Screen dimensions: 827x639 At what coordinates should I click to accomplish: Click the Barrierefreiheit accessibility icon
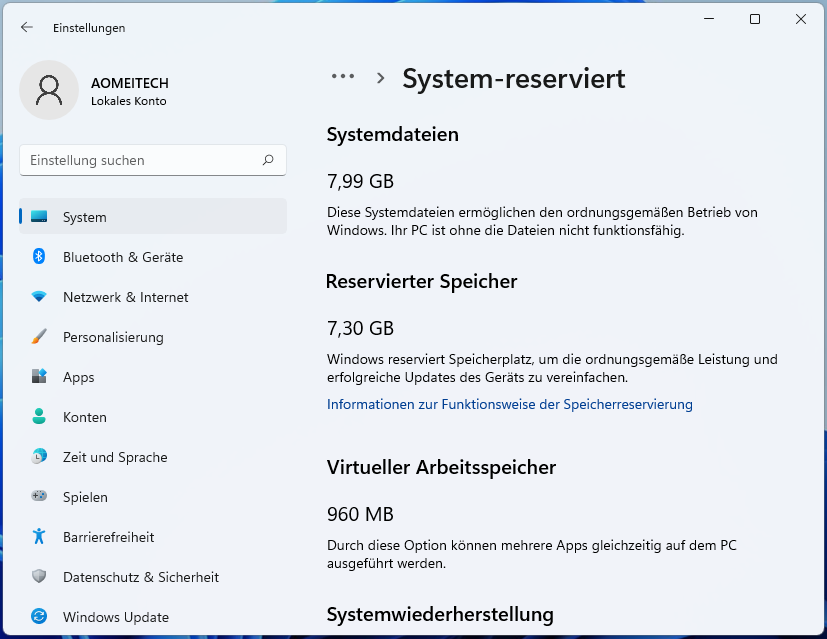tap(39, 537)
